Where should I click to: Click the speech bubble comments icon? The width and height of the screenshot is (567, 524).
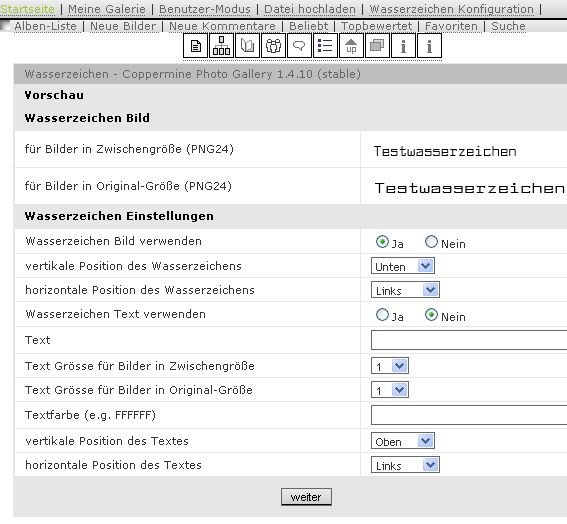tap(299, 46)
